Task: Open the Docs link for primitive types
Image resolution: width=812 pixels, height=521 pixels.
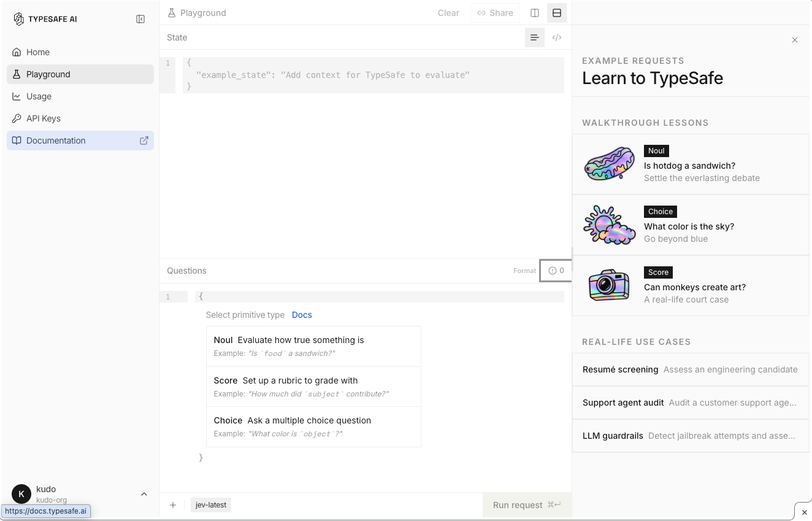Action: (302, 315)
